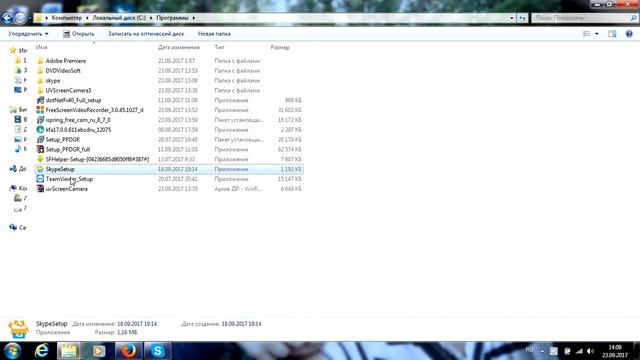640x360 pixels.
Task: Open Windows Media Player taskbar icon
Action: point(99,351)
